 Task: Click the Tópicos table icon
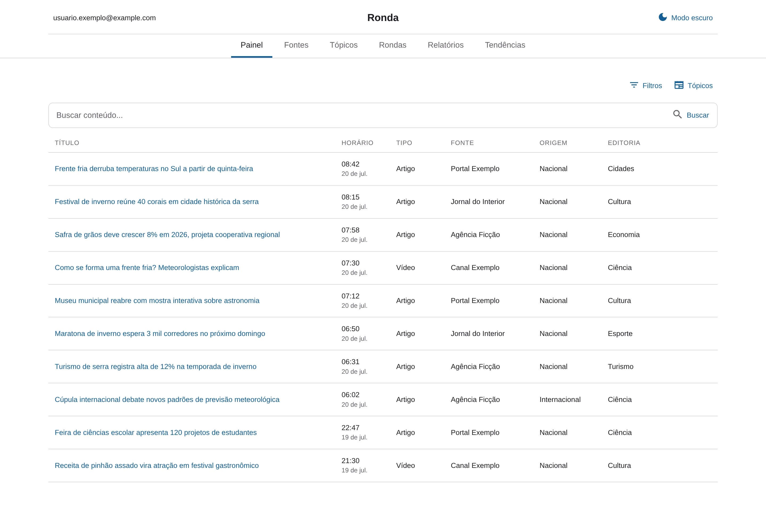tap(679, 85)
